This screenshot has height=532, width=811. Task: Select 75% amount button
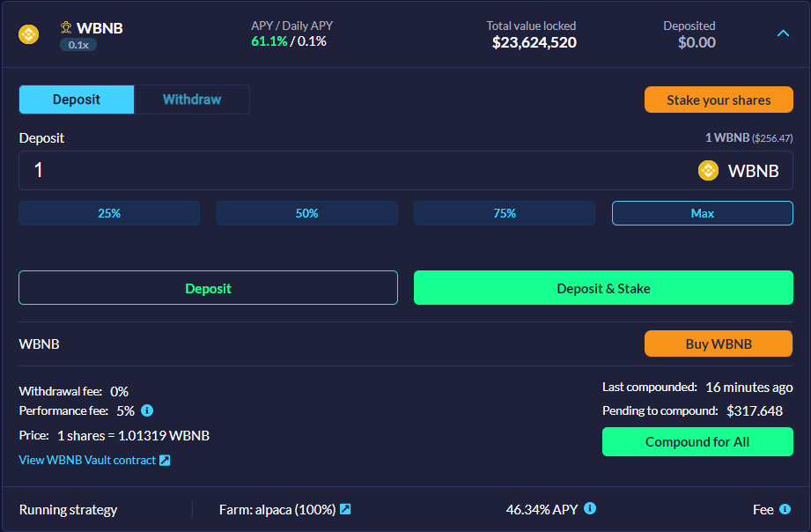505,213
